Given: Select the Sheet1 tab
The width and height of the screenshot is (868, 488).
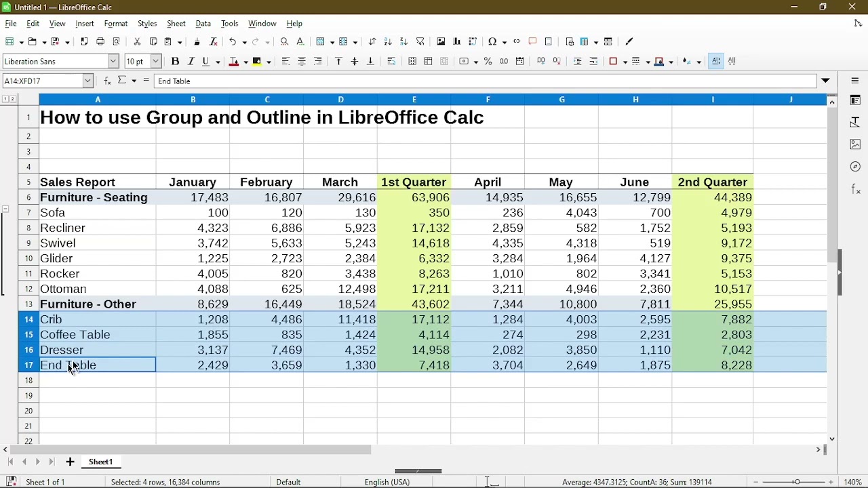Looking at the screenshot, I should coord(101,462).
